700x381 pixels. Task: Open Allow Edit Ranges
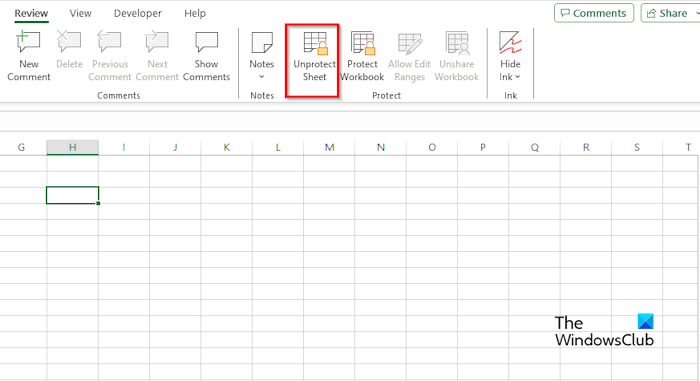click(x=409, y=56)
